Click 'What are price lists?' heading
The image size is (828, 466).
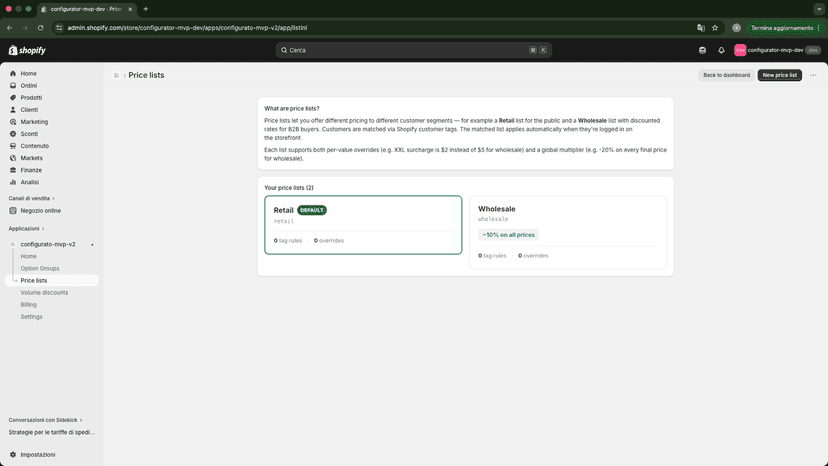(x=291, y=108)
